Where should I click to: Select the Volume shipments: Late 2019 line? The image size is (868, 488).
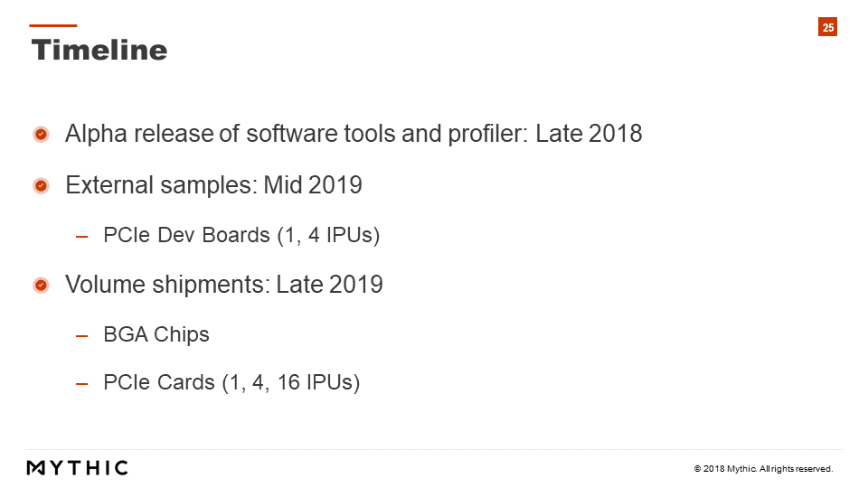click(224, 285)
